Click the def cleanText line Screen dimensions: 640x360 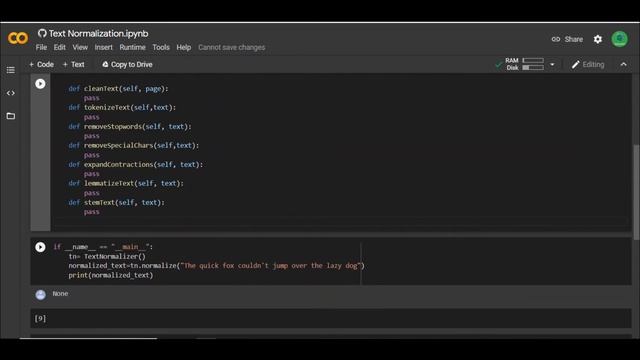[118, 89]
